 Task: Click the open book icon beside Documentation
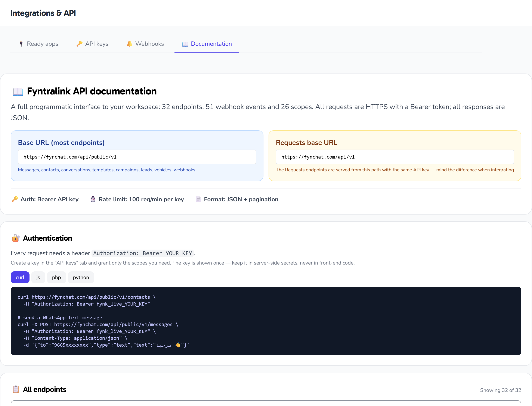(185, 44)
